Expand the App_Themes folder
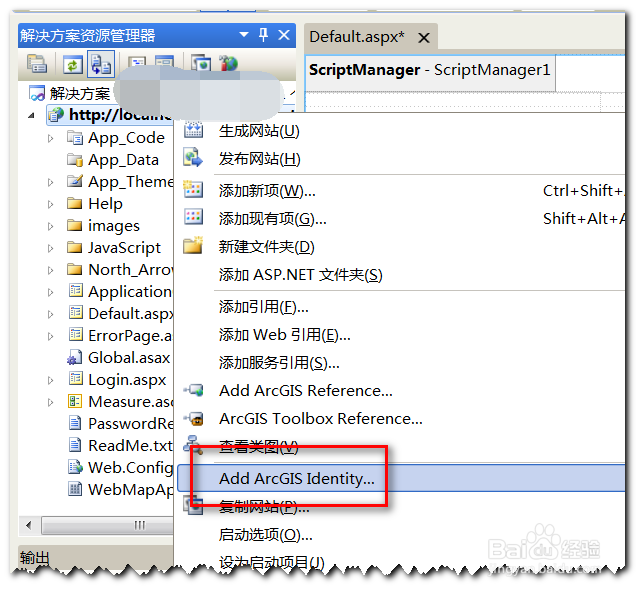Image resolution: width=636 pixels, height=592 pixels. [50, 182]
